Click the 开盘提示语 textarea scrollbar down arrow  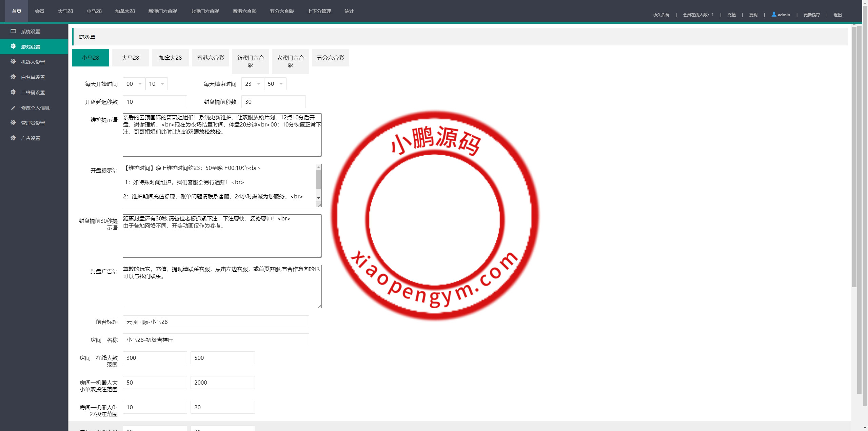point(318,198)
